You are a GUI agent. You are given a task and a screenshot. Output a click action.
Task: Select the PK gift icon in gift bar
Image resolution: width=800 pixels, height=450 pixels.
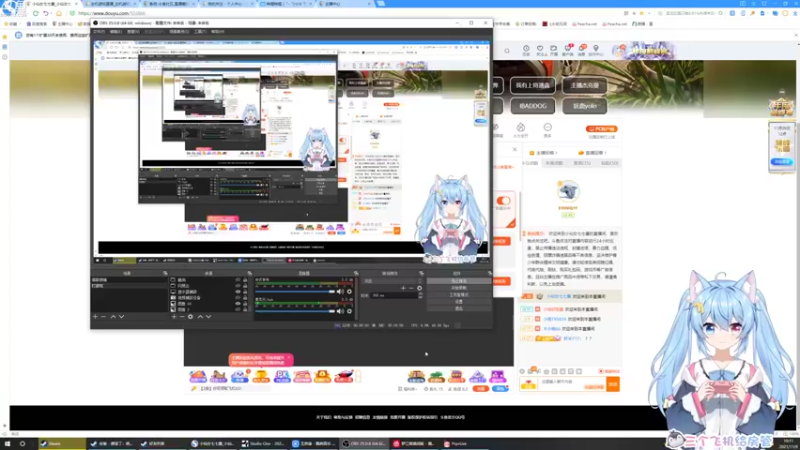[x=282, y=377]
